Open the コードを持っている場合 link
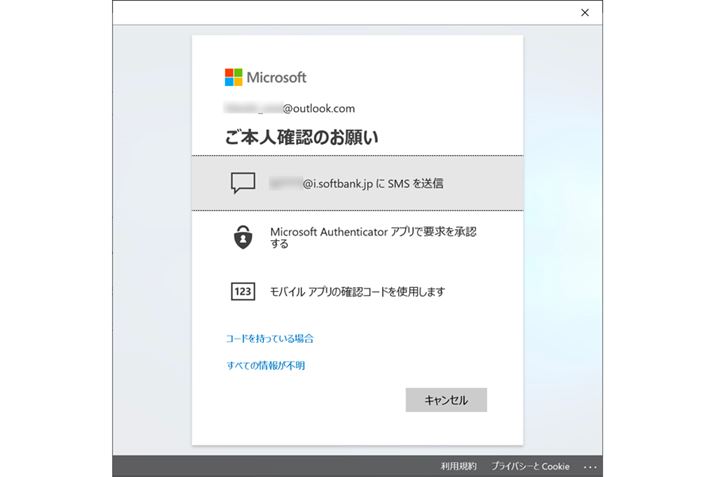 269,338
